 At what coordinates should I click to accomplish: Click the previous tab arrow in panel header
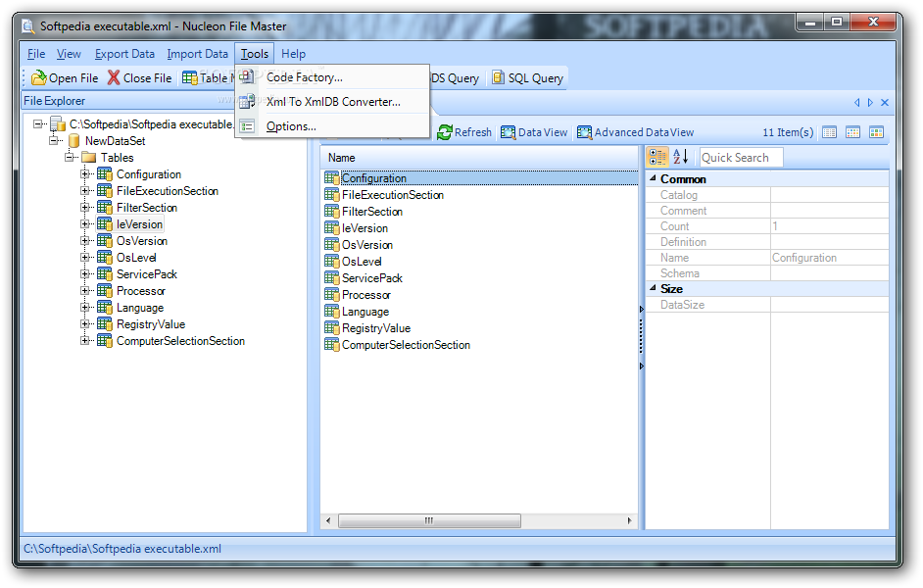click(857, 103)
